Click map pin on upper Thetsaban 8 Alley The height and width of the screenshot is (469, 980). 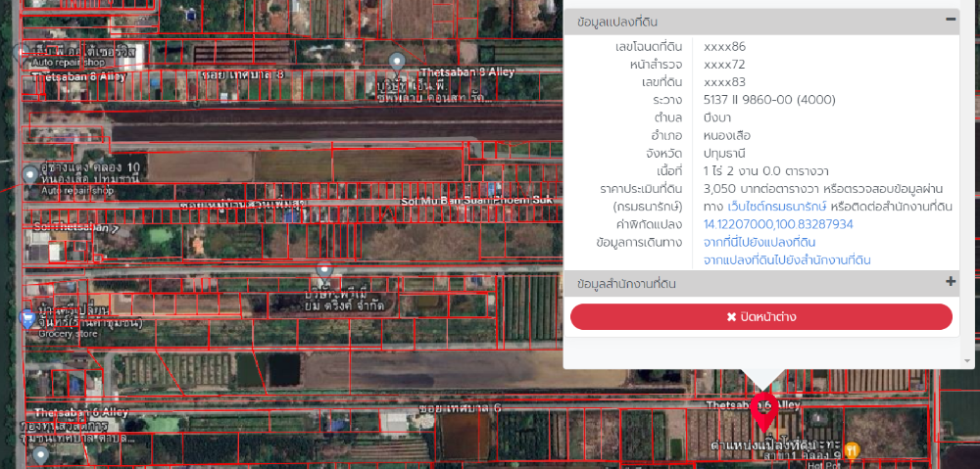pyautogui.click(x=397, y=63)
